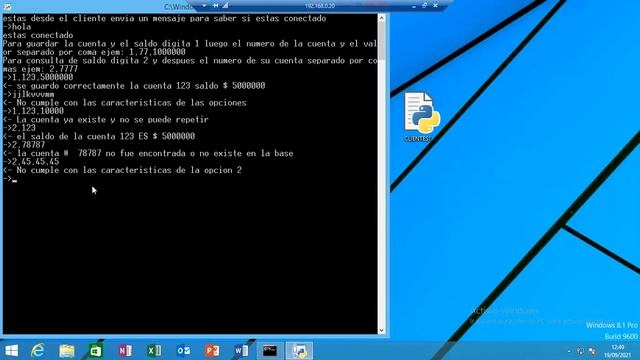Click the text '->hola'
Viewport: 640px width, 360px height.
pyautogui.click(x=17, y=27)
